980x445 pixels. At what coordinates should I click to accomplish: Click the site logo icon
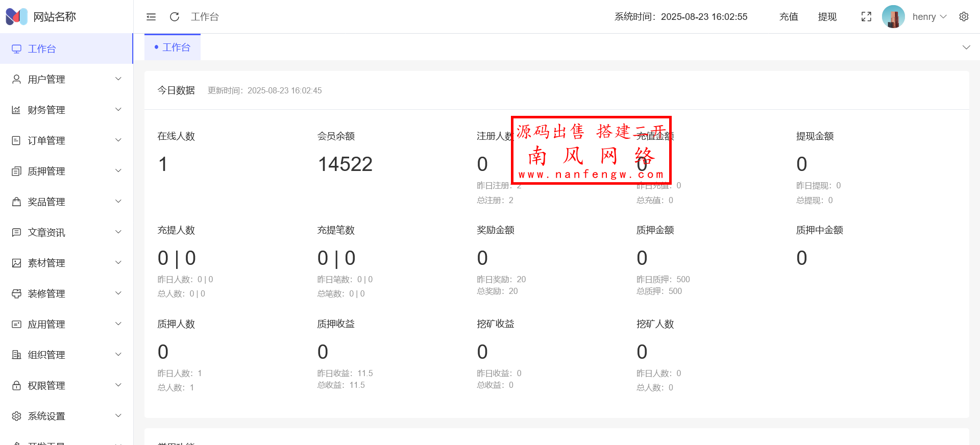coord(16,17)
